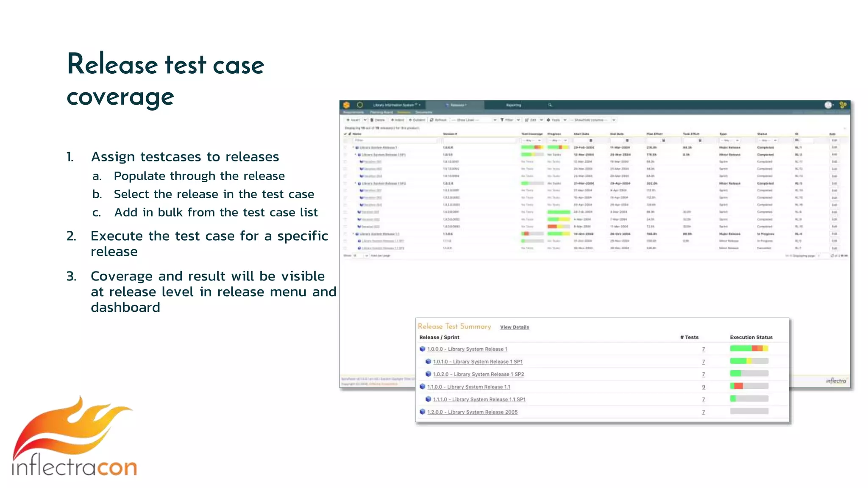Open 1.0.0.0 - Library System Release 1 link
This screenshot has height=488, width=868.
(x=467, y=349)
